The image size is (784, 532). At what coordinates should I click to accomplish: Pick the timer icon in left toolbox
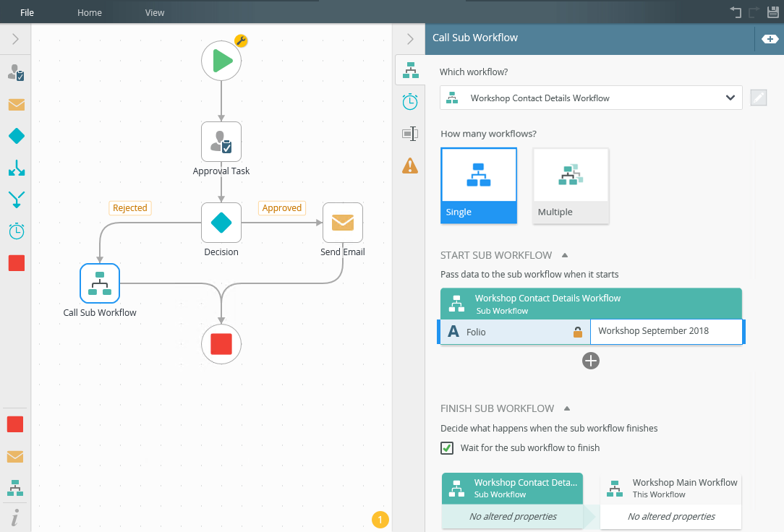tap(16, 231)
